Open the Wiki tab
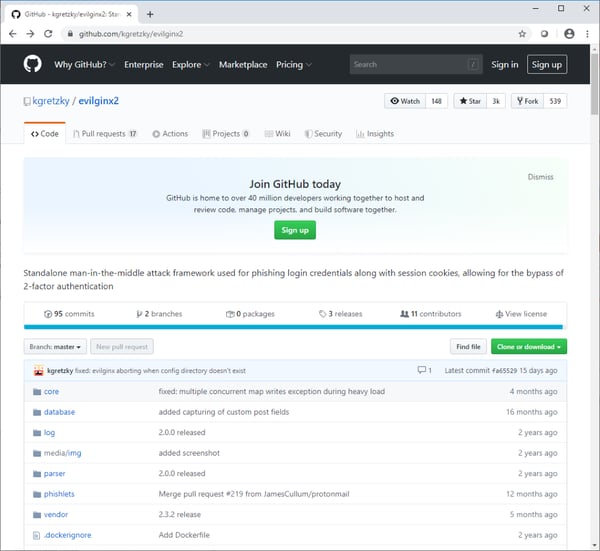This screenshot has height=551, width=600. (277, 134)
